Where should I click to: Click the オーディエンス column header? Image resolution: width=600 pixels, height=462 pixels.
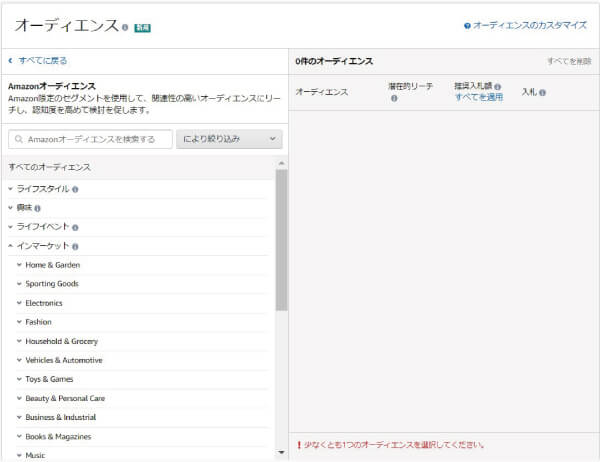pyautogui.click(x=322, y=92)
